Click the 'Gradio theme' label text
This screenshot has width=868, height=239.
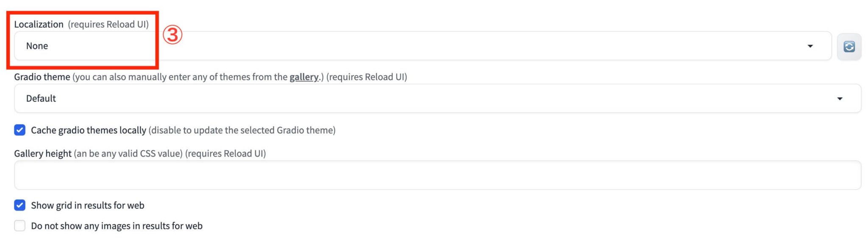(42, 77)
